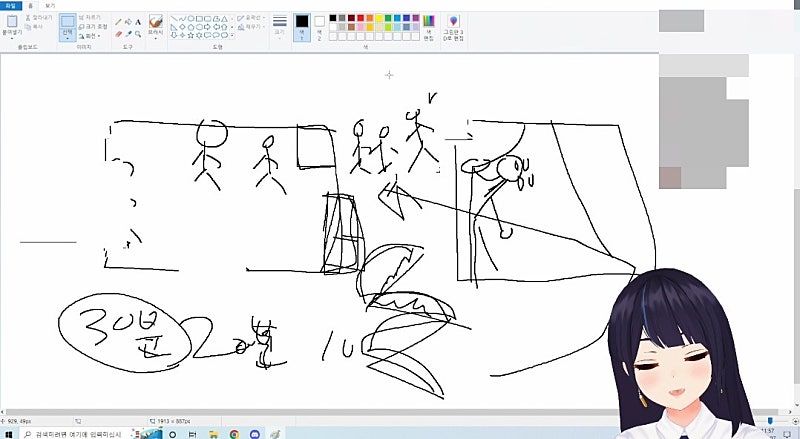
Task: Select the Color picker eyedropper tool
Action: pyautogui.click(x=128, y=34)
